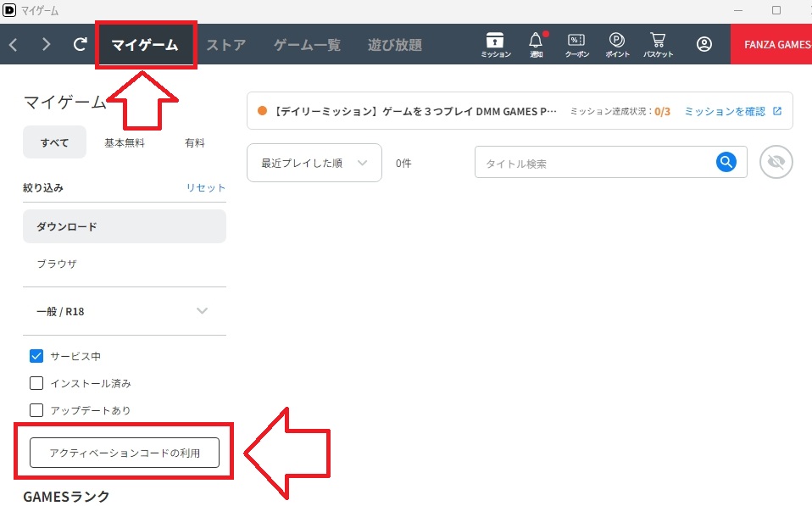Select the 有料 filter tab
The height and width of the screenshot is (506, 812).
(195, 143)
